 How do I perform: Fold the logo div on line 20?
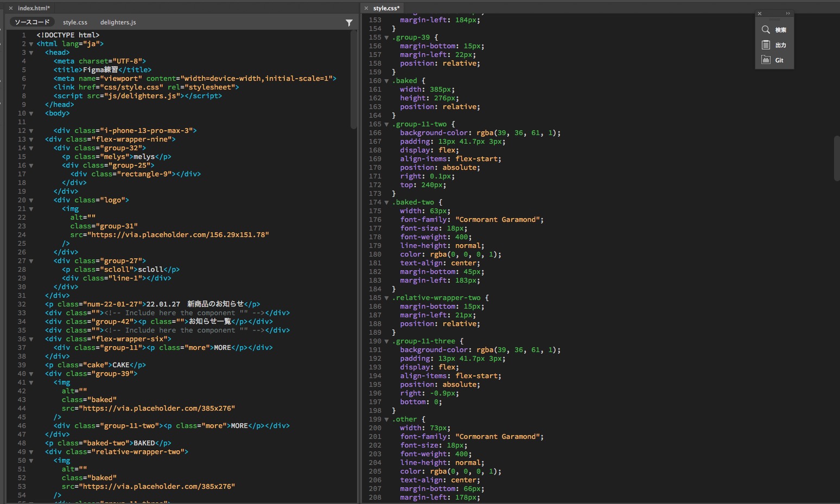click(x=31, y=200)
